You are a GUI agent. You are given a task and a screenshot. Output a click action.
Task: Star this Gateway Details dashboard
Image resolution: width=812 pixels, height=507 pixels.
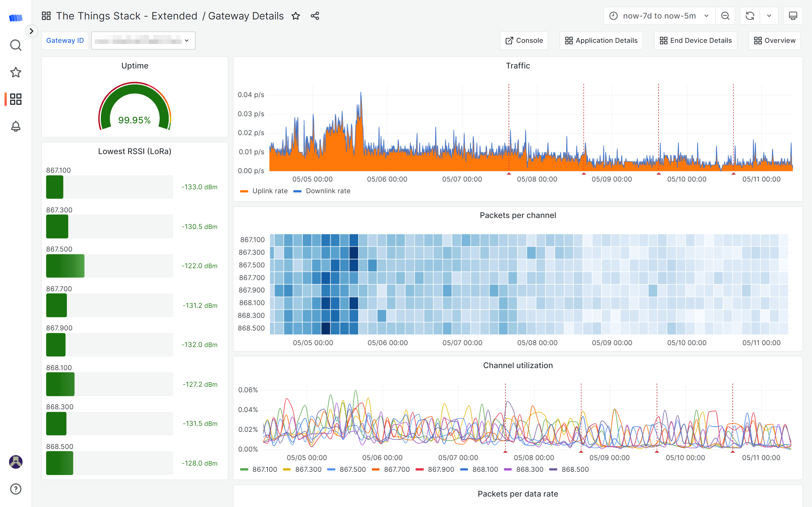tap(295, 16)
